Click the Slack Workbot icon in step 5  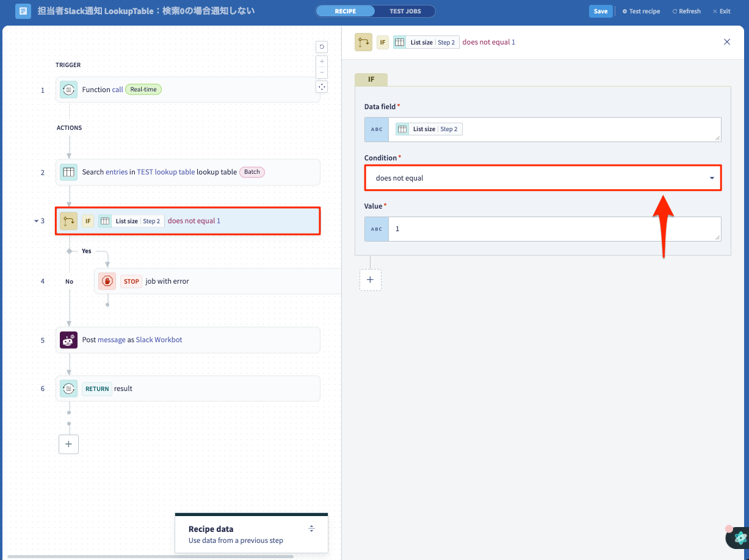68,340
